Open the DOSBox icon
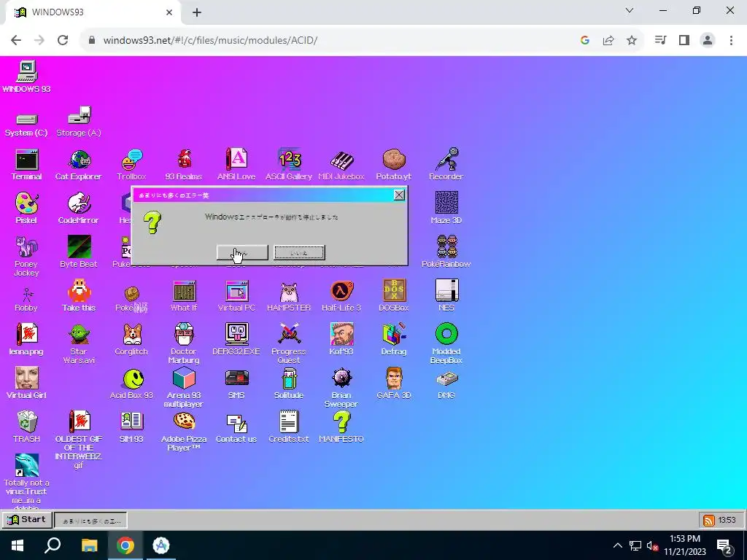The height and width of the screenshot is (560, 747). pyautogui.click(x=393, y=296)
